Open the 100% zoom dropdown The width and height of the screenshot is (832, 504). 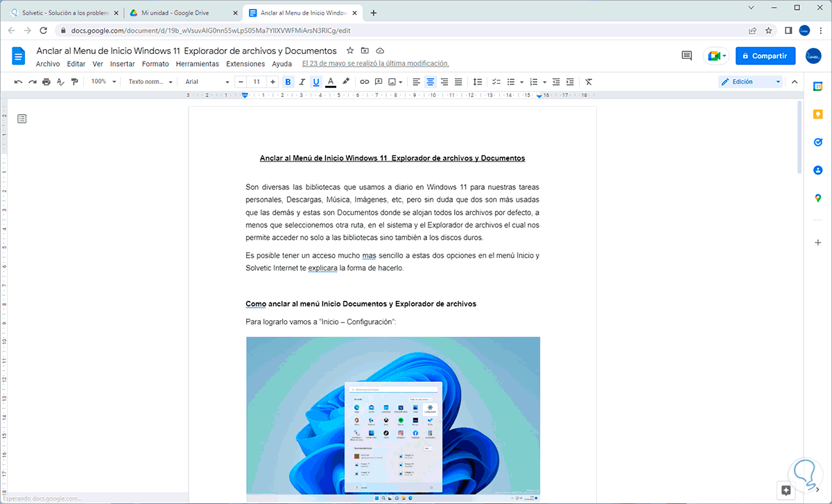pyautogui.click(x=103, y=82)
